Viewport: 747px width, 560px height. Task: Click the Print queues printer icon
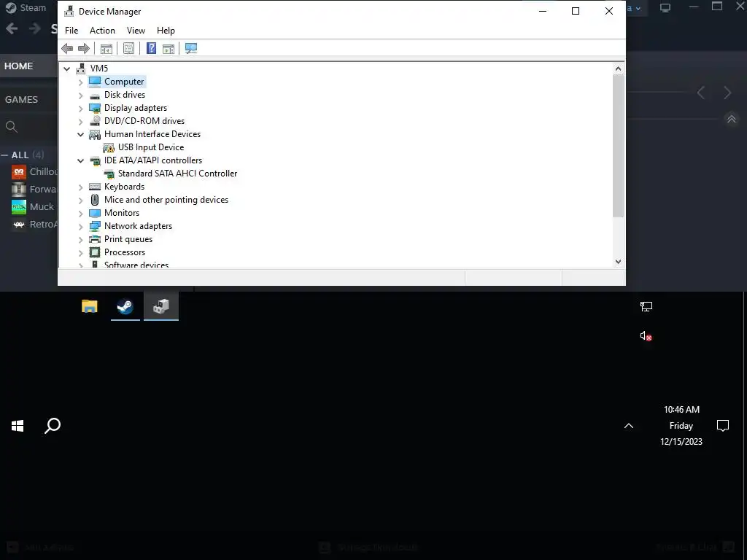(x=95, y=239)
